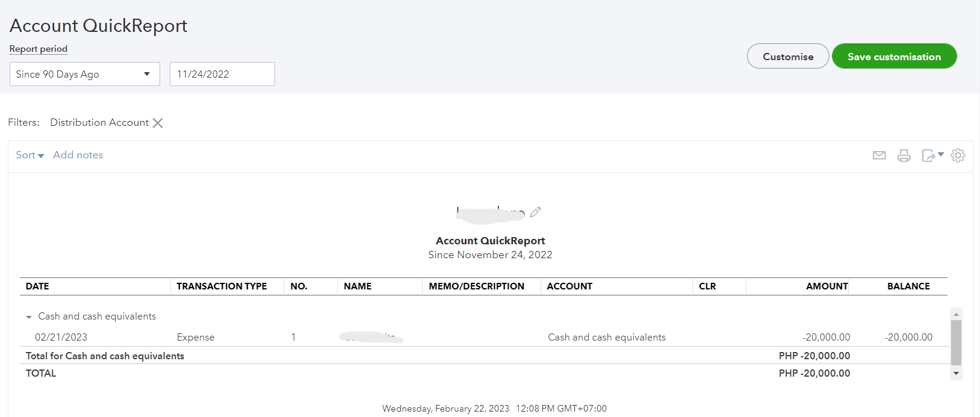Image resolution: width=980 pixels, height=417 pixels.
Task: Click the report scrollbar up arrow
Action: [956, 314]
